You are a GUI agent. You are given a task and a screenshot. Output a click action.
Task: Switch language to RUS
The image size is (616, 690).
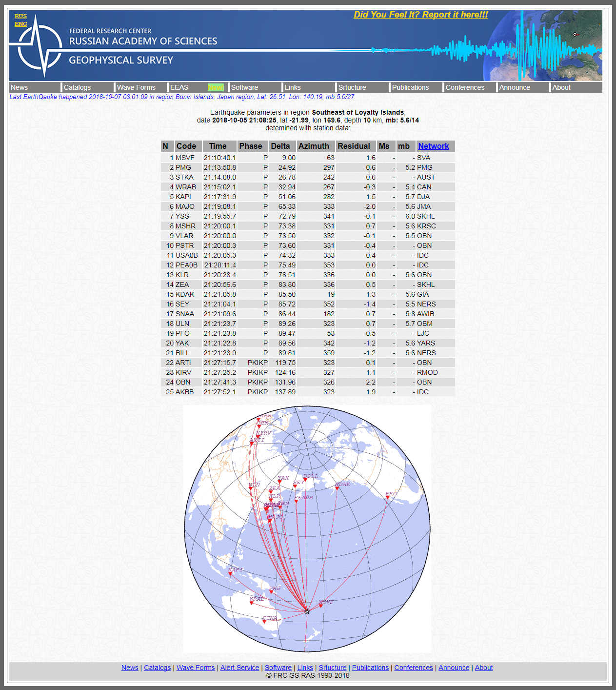[20, 16]
